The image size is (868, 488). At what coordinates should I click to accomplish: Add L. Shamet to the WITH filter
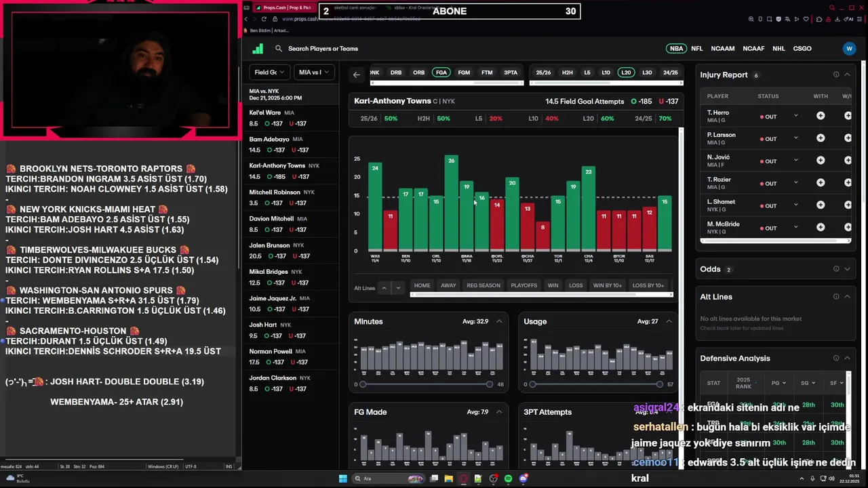pyautogui.click(x=821, y=205)
